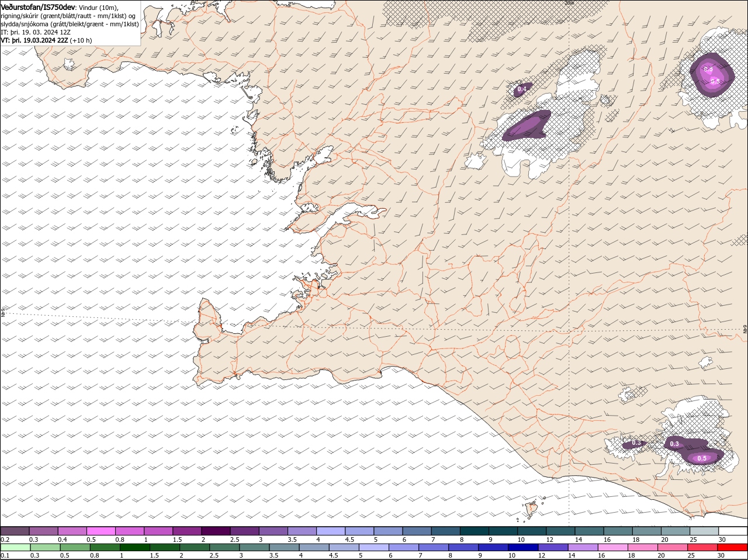Click the pink rain swatch labeled 18

pyautogui.click(x=643, y=547)
